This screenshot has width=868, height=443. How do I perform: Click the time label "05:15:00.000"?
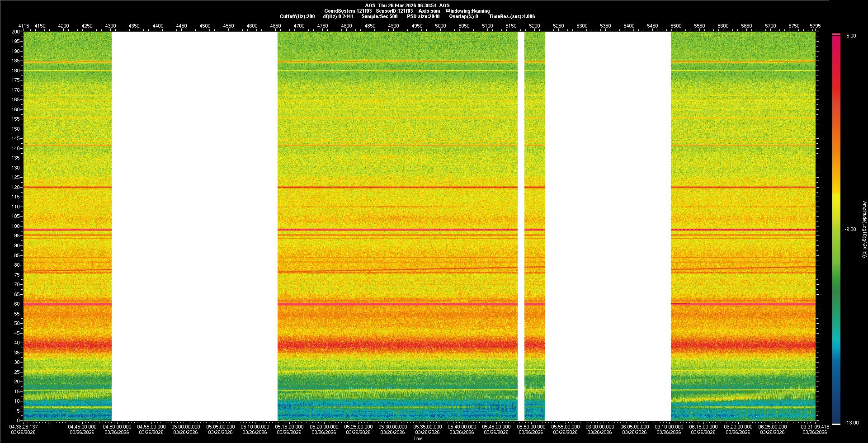pos(289,426)
